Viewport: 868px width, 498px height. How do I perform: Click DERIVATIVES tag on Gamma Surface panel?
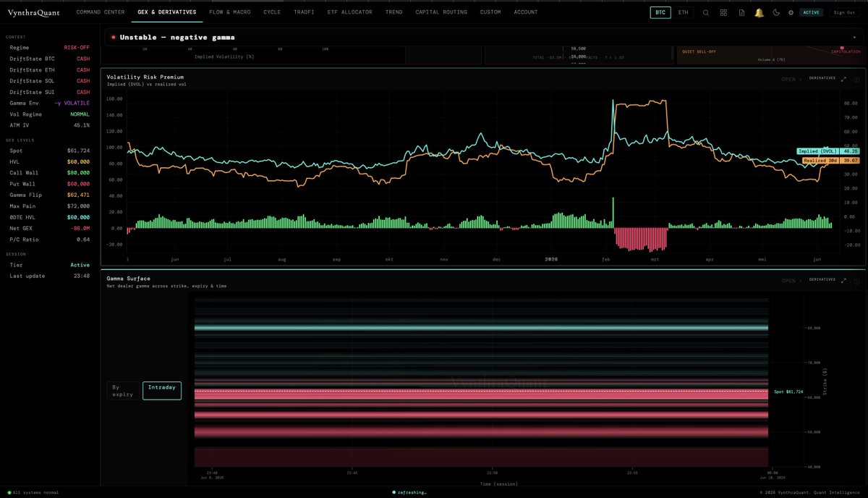coord(822,279)
